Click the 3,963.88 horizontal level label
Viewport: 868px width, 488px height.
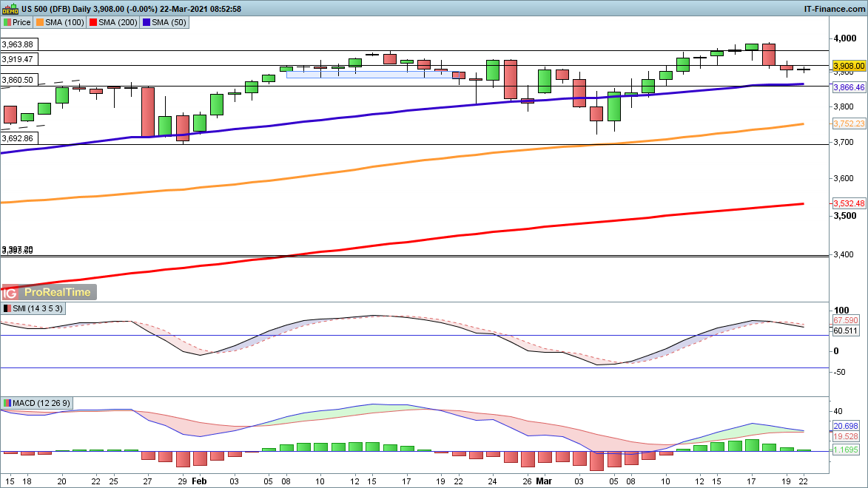pyautogui.click(x=18, y=44)
